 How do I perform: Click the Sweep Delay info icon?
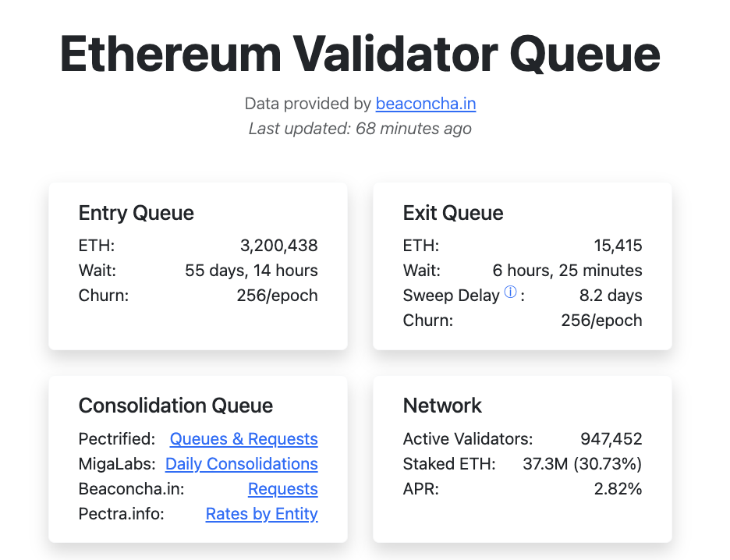[510, 292]
